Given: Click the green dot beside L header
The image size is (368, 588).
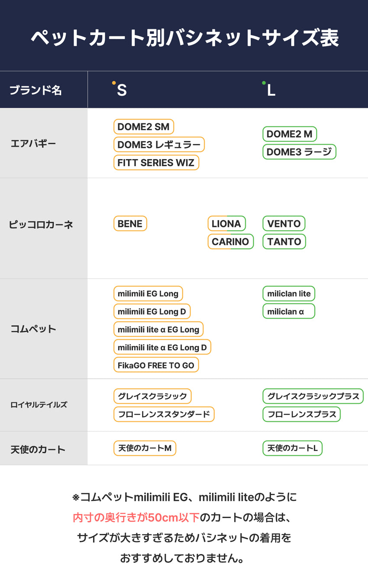Looking at the screenshot, I should pos(264,83).
